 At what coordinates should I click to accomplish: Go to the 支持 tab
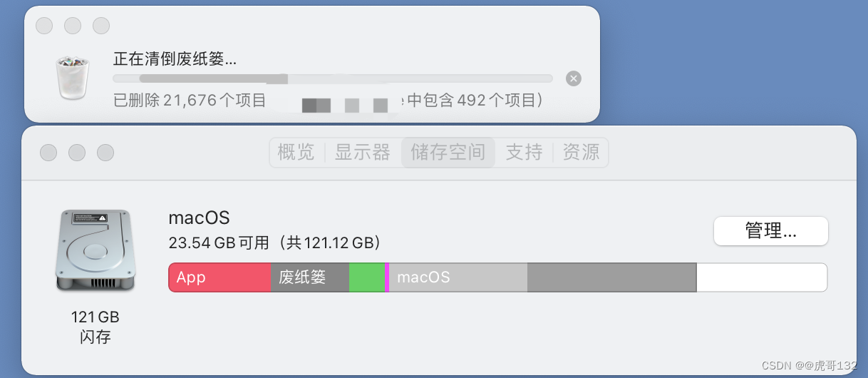tap(524, 152)
